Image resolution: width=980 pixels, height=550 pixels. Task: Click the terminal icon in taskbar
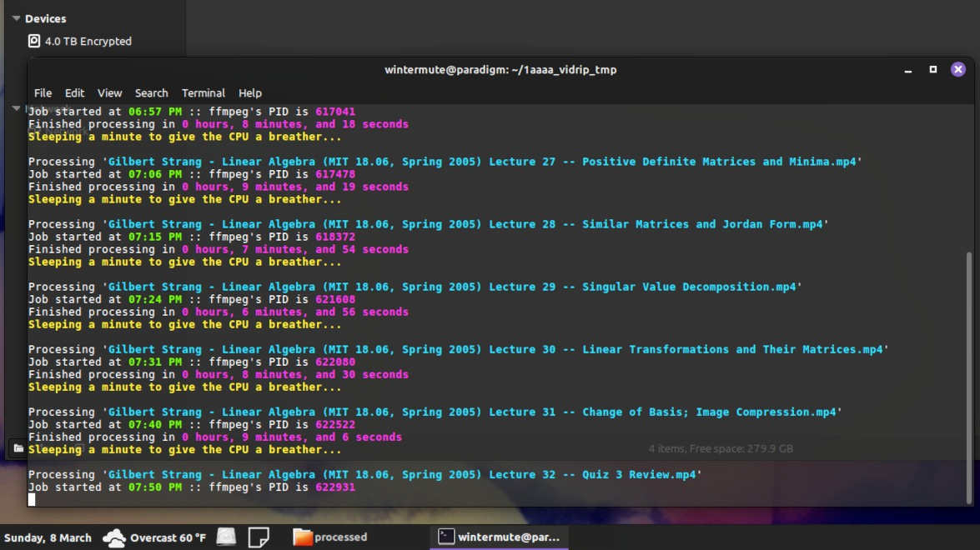446,537
